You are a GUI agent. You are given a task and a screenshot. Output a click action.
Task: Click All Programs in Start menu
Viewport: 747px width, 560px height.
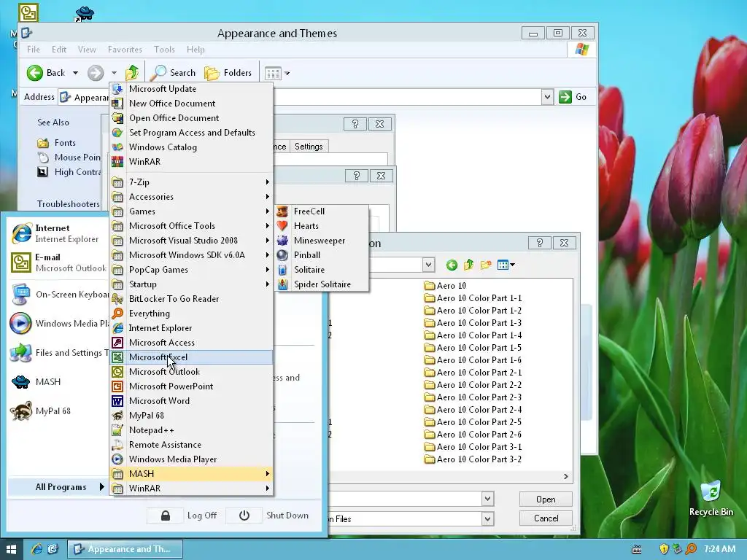58,486
